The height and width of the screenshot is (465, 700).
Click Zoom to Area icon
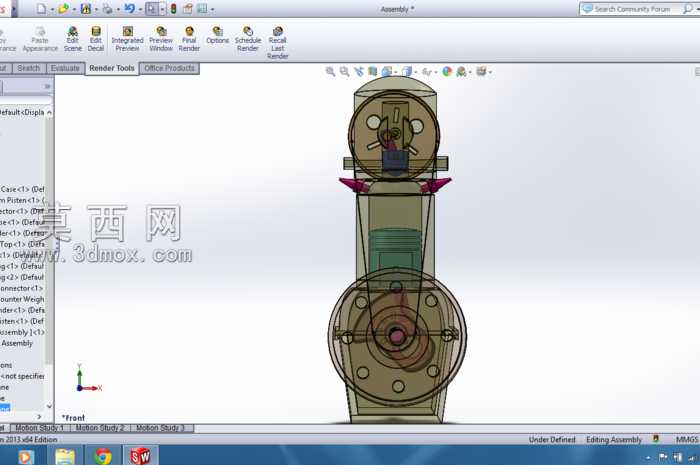click(x=345, y=71)
